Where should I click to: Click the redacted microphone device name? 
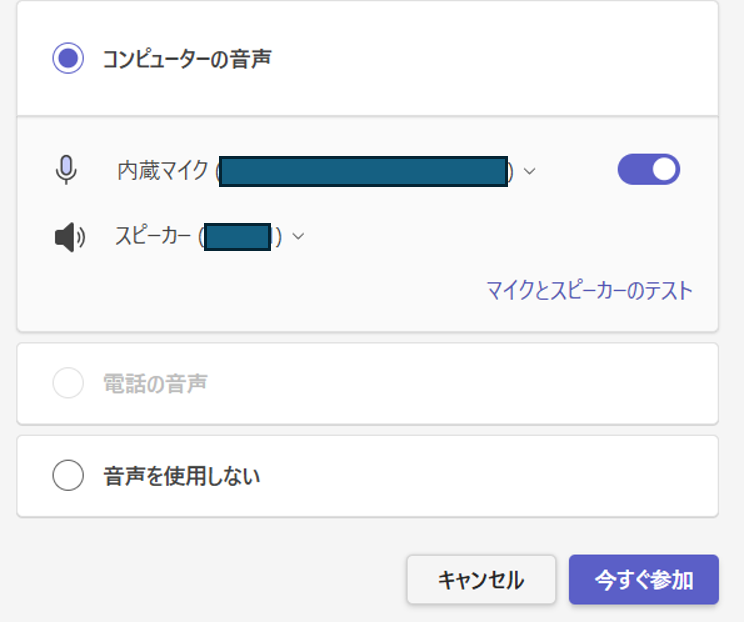363,171
